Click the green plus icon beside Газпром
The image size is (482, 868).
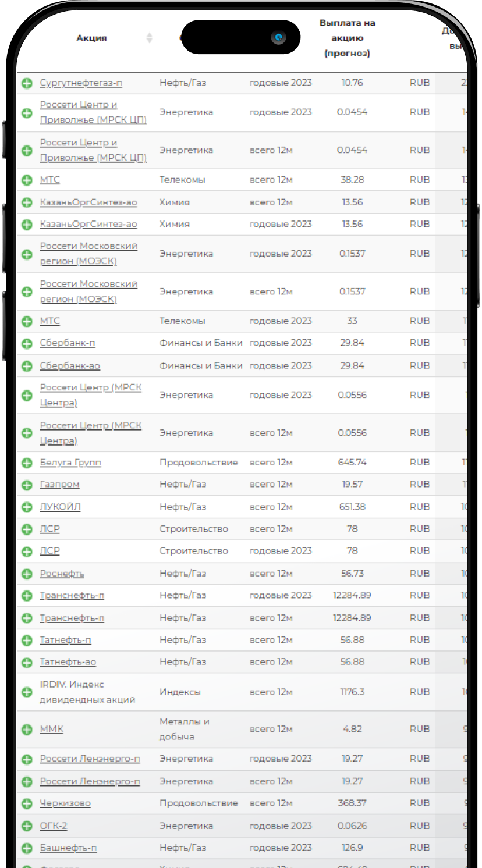pyautogui.click(x=27, y=485)
